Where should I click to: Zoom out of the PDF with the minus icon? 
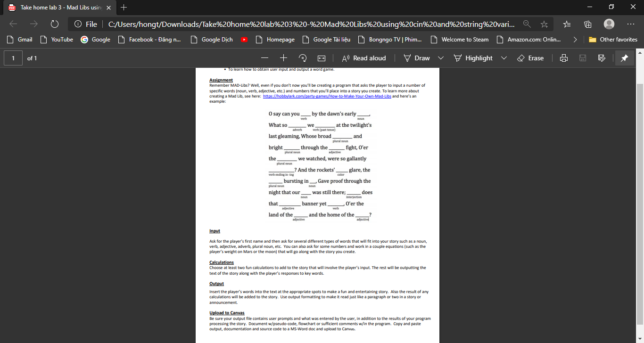coord(265,58)
